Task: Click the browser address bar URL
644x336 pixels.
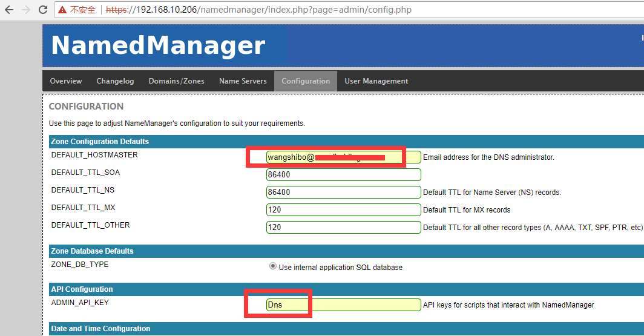Action: click(x=260, y=10)
